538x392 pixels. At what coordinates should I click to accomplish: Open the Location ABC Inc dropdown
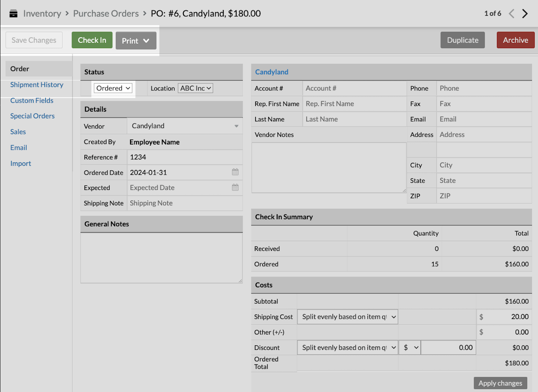195,88
